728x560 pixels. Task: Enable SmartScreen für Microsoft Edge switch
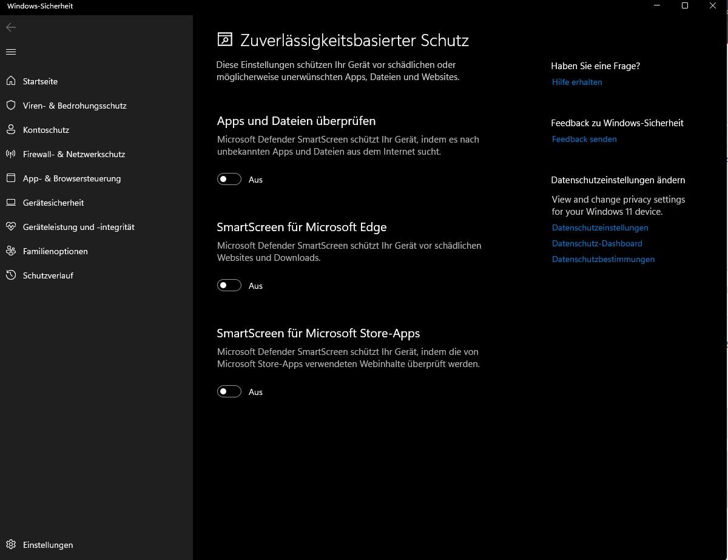[229, 285]
